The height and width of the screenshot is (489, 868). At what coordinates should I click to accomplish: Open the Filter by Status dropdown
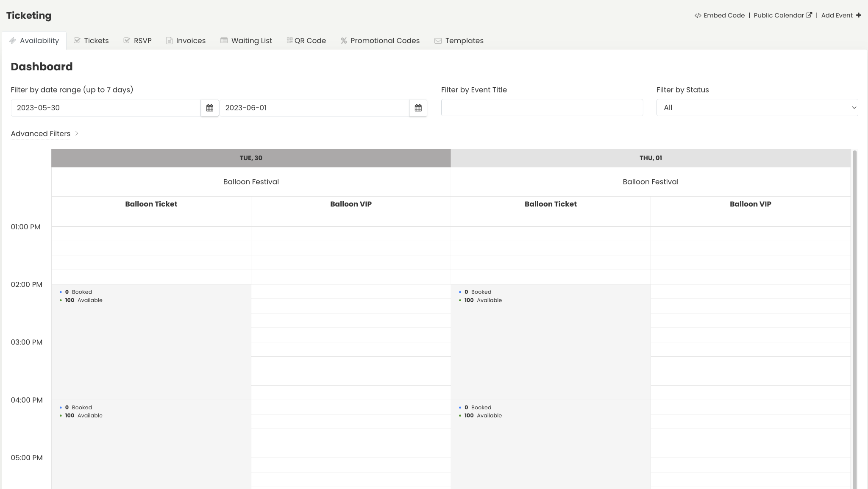point(757,108)
